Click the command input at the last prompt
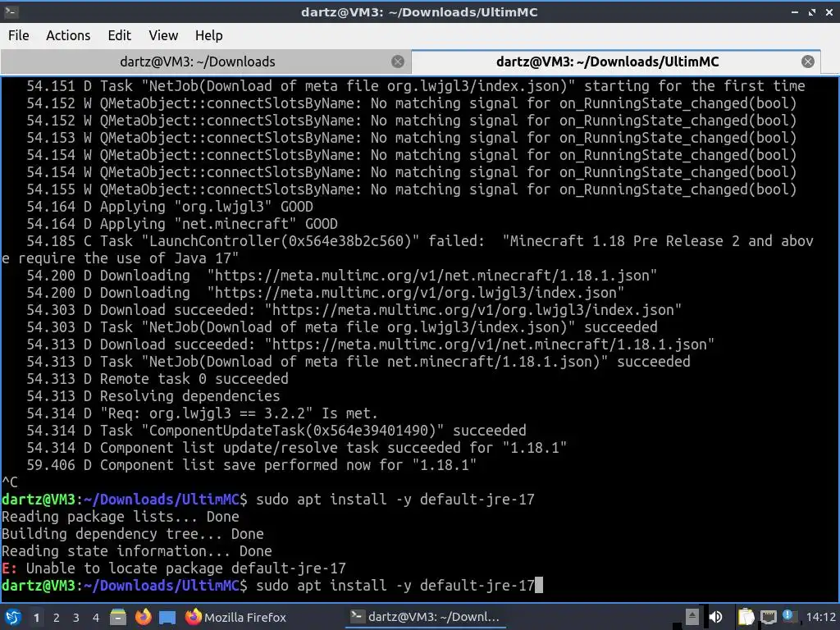This screenshot has width=840, height=630. click(x=395, y=586)
